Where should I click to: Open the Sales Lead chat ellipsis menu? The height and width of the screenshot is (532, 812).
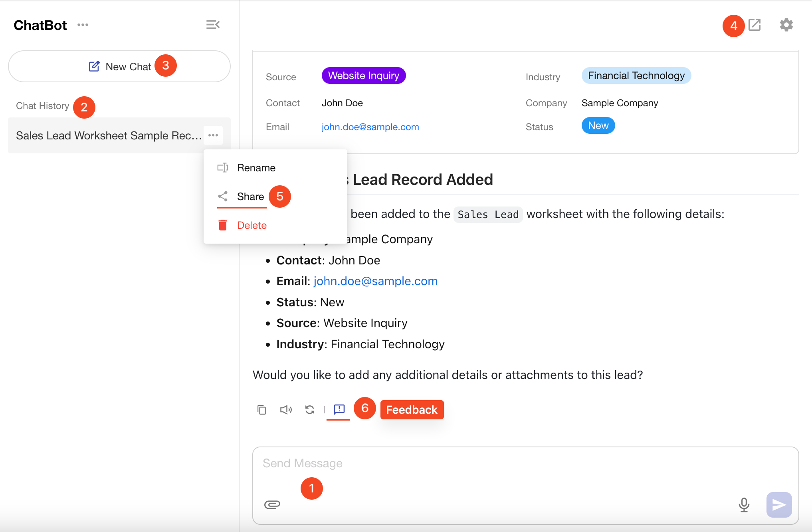[213, 135]
